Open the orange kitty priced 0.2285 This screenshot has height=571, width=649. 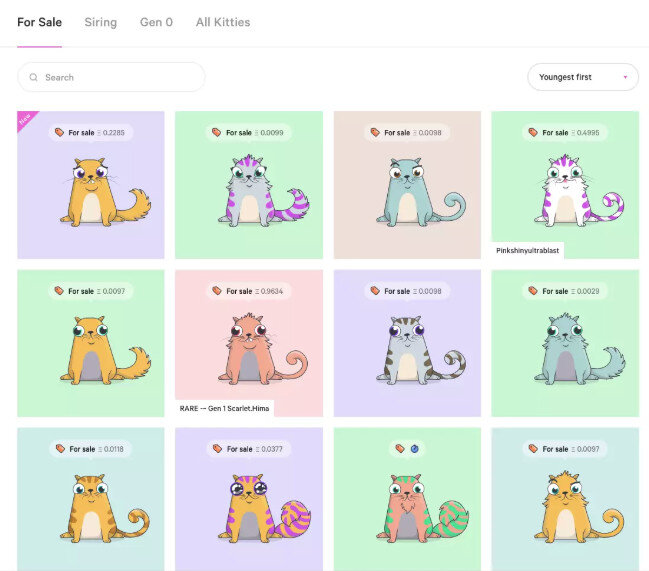(x=91, y=185)
